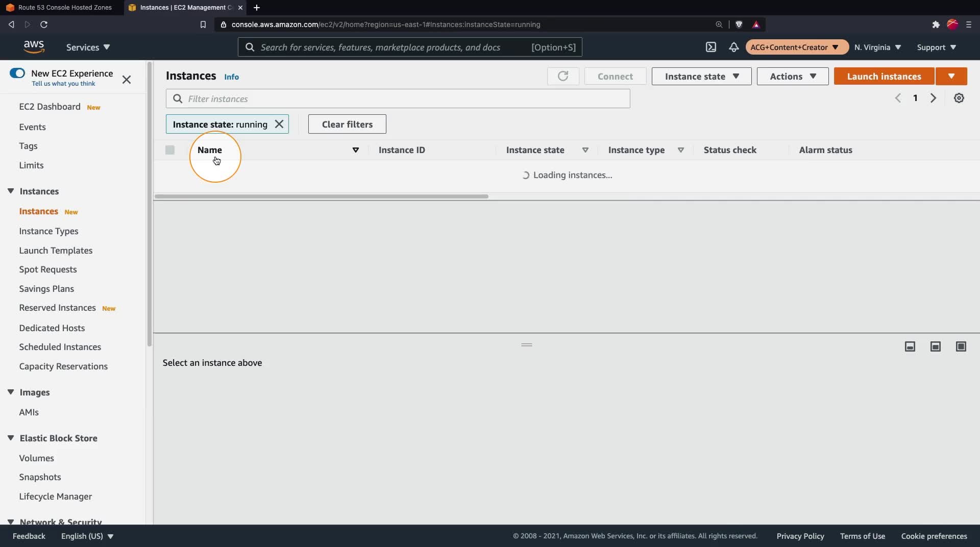Click the AWS services search box
Image resolution: width=980 pixels, height=547 pixels.
click(410, 47)
